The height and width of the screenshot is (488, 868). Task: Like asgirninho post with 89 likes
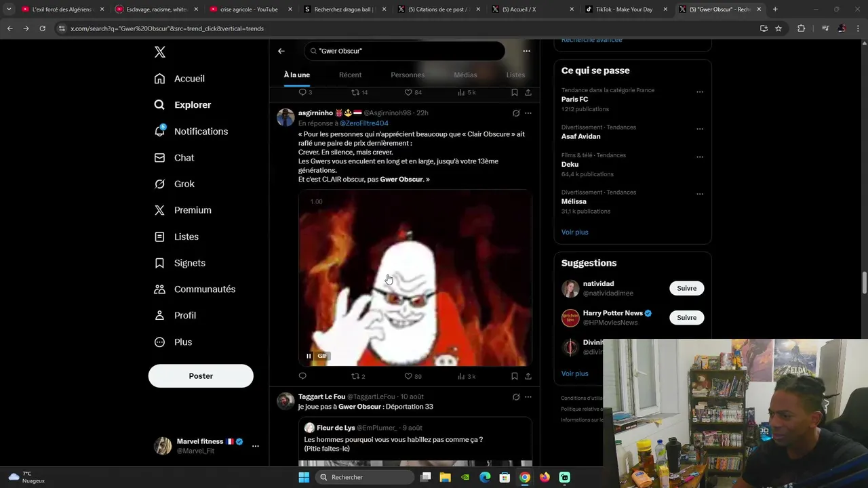[413, 376]
